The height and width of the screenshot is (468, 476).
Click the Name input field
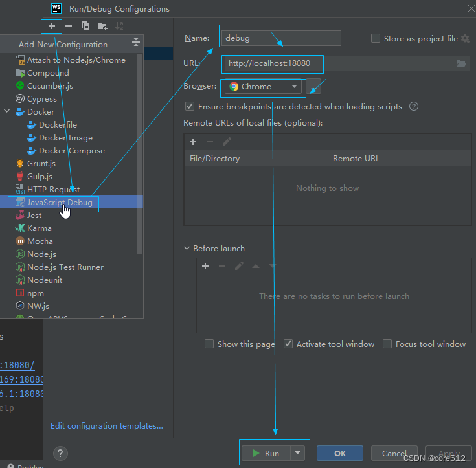pyautogui.click(x=281, y=38)
